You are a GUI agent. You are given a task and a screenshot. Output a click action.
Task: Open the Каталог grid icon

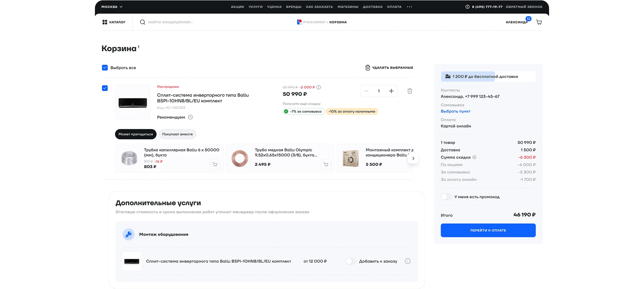(105, 22)
